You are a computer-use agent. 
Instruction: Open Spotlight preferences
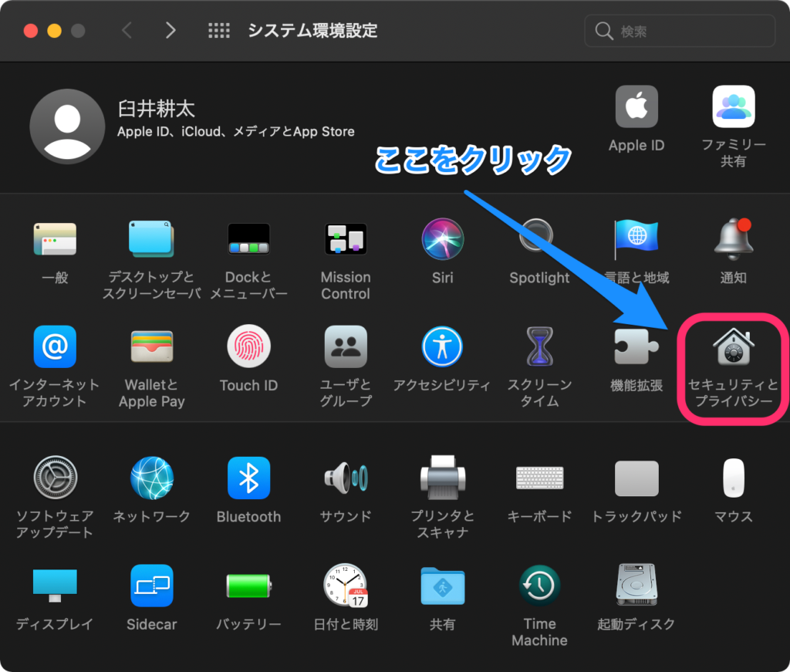pos(537,237)
